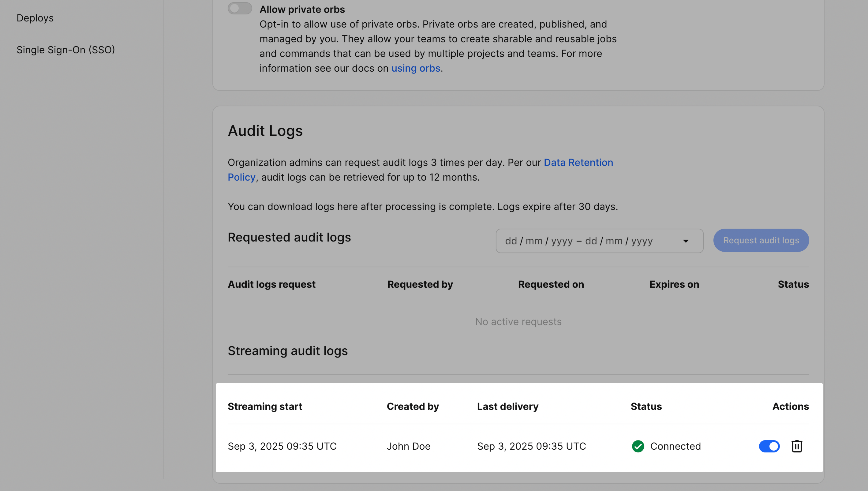Click the Expires on column header
Viewport: 868px width, 491px height.
(x=674, y=284)
